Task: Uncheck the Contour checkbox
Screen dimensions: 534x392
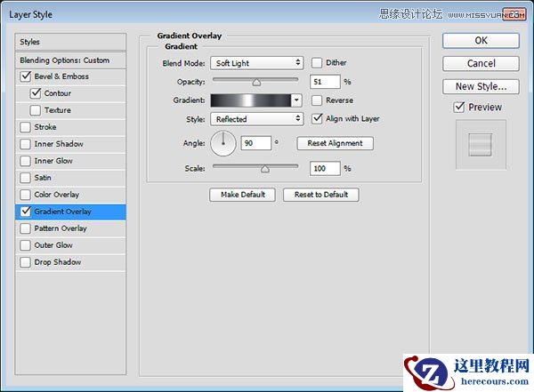Action: pos(36,93)
